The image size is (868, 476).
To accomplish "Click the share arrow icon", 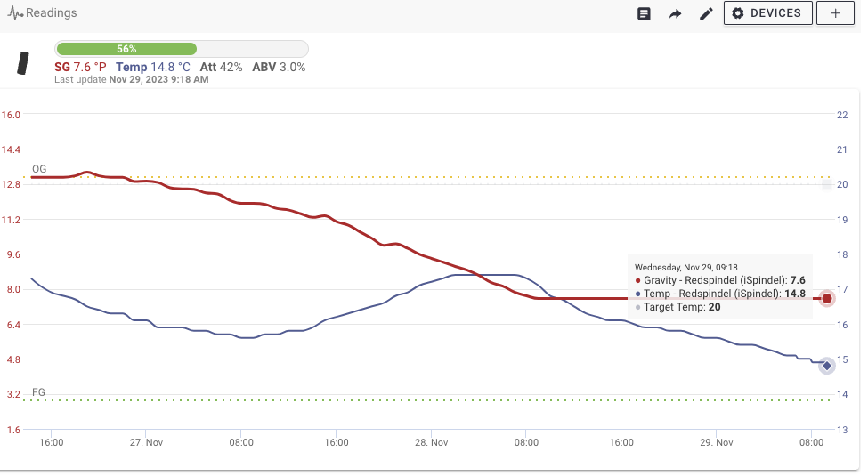I will tap(675, 13).
